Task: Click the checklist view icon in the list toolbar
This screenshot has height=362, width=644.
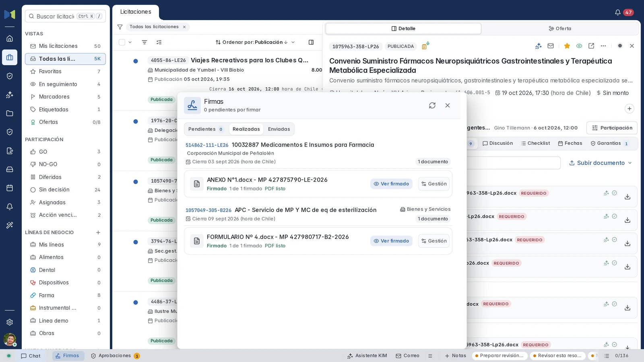Action: tap(159, 42)
